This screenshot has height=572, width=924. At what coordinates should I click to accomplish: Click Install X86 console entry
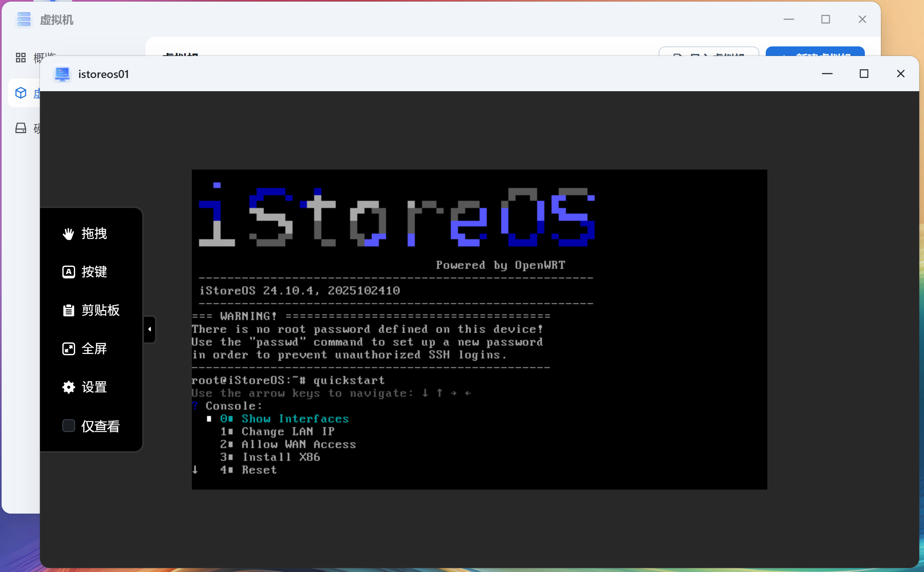point(281,457)
